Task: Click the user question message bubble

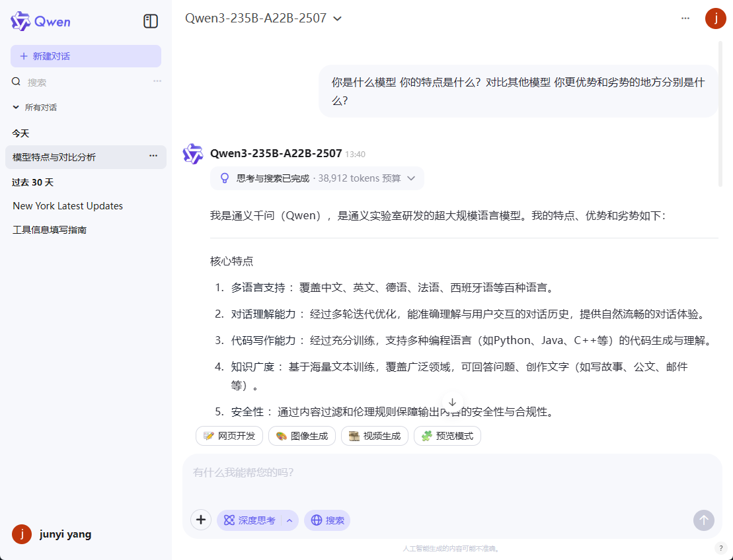Action: tap(518, 91)
